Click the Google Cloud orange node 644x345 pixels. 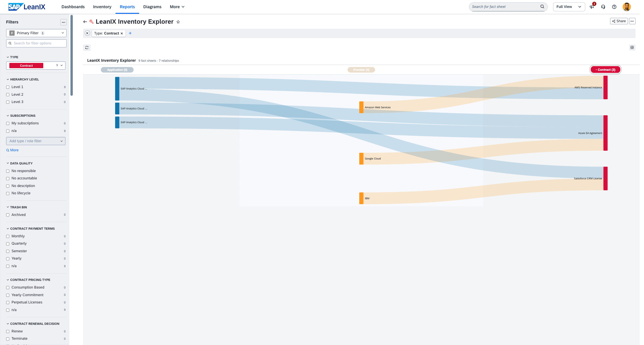click(x=361, y=159)
